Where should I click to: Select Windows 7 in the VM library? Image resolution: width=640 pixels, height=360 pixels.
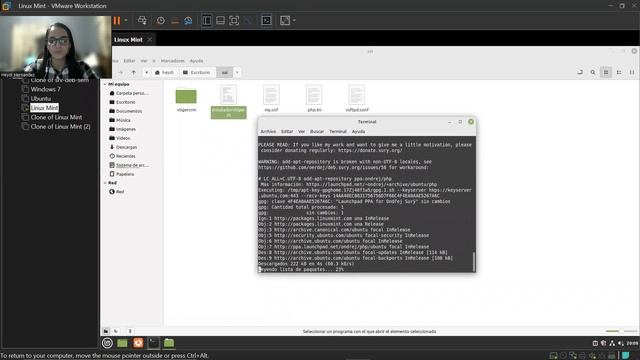(45, 89)
